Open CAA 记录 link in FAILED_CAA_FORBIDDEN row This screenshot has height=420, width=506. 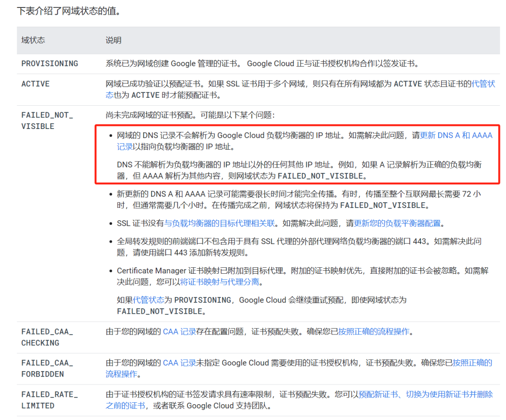click(180, 363)
